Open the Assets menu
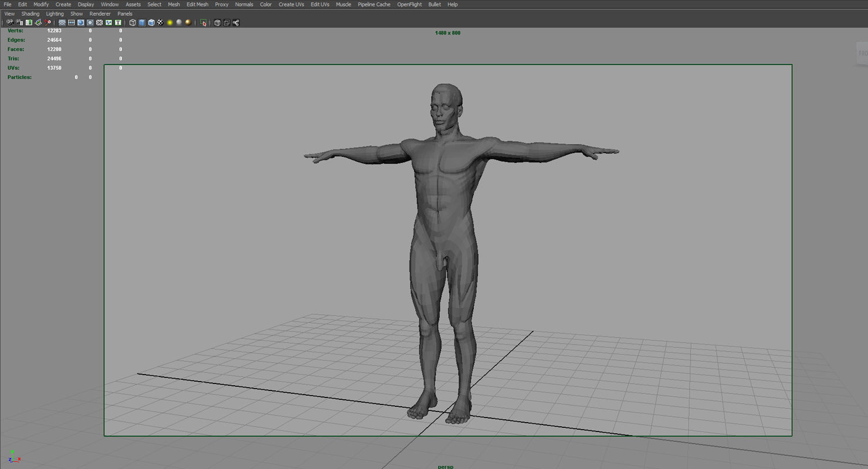The height and width of the screenshot is (469, 868). pos(133,4)
